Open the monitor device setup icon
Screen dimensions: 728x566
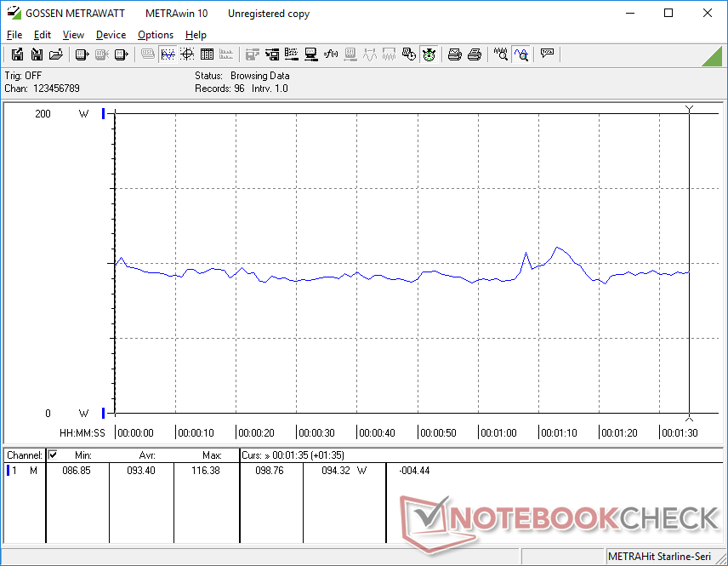[311, 54]
